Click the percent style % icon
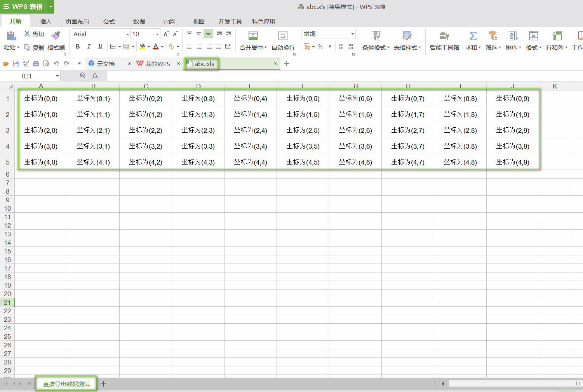The height and width of the screenshot is (392, 583). (320, 47)
